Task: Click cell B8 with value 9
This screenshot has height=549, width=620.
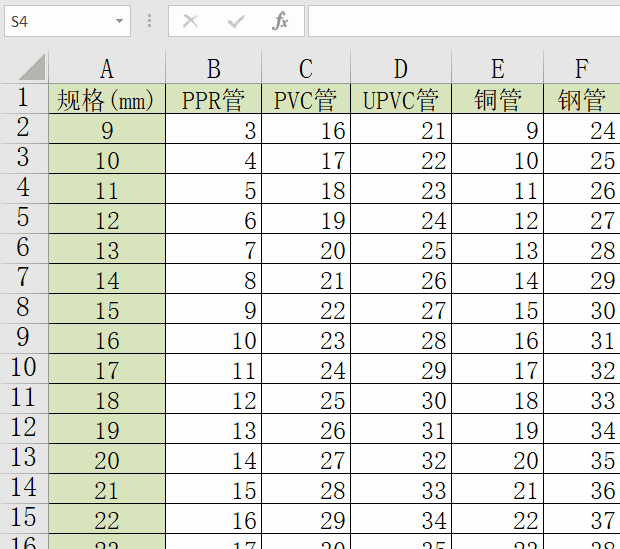Action: tap(214, 309)
